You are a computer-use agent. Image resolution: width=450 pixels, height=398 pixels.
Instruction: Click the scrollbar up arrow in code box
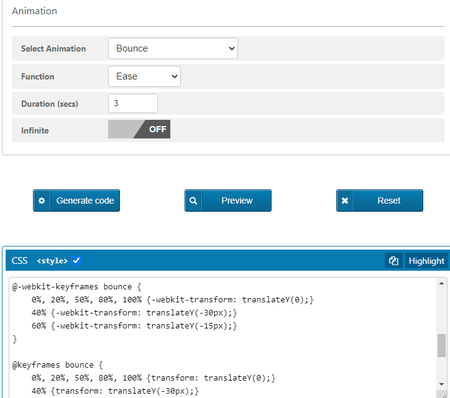[x=441, y=284]
